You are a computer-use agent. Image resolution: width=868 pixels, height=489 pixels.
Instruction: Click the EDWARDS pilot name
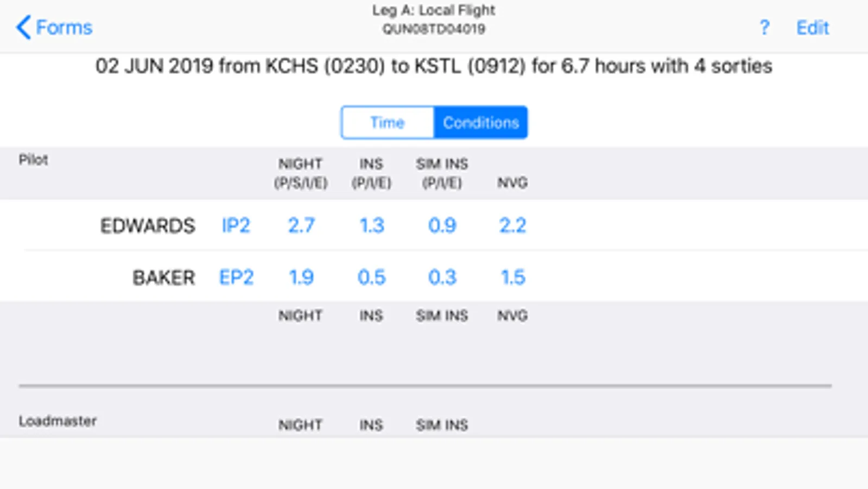coord(148,225)
